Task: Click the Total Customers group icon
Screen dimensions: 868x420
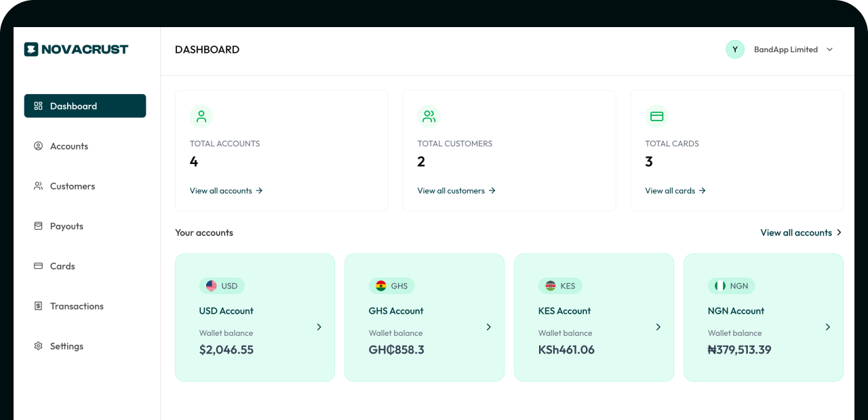Action: (429, 117)
